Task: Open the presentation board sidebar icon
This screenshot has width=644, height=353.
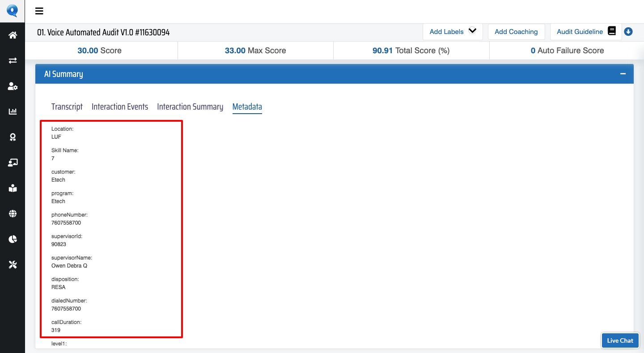Action: coord(13,163)
